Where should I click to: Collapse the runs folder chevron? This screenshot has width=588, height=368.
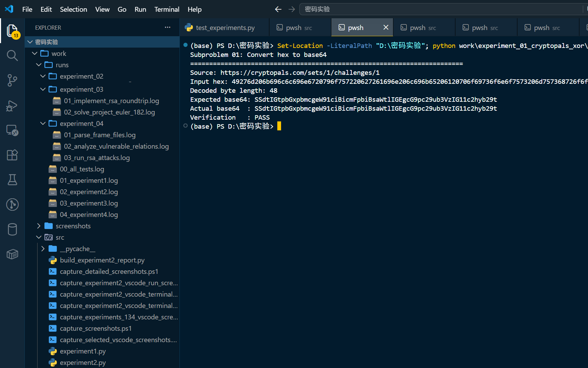click(x=39, y=65)
